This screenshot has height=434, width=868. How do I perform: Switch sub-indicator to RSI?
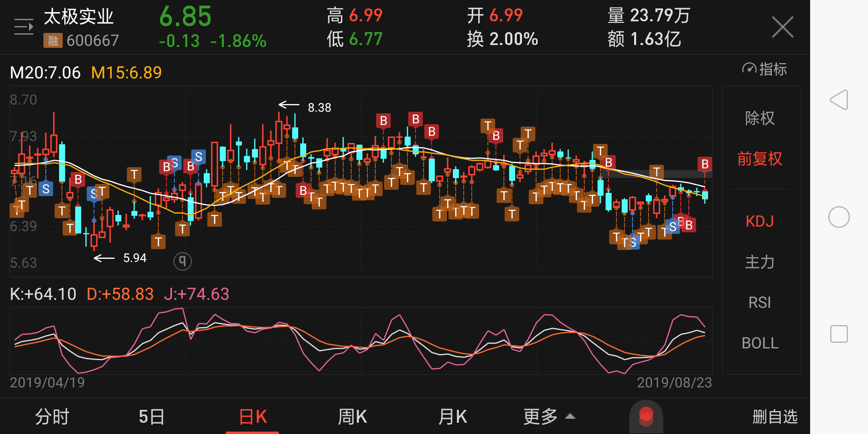759,303
